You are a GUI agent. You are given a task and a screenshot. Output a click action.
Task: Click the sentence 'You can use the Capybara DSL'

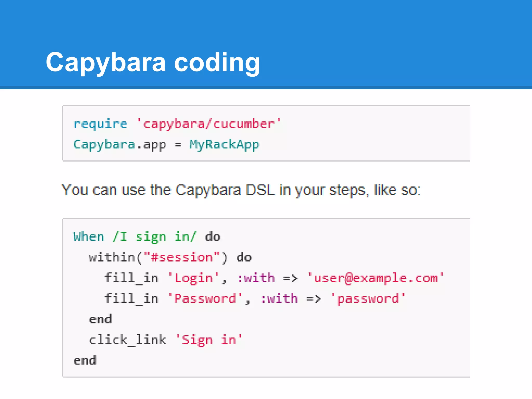pyautogui.click(x=241, y=190)
